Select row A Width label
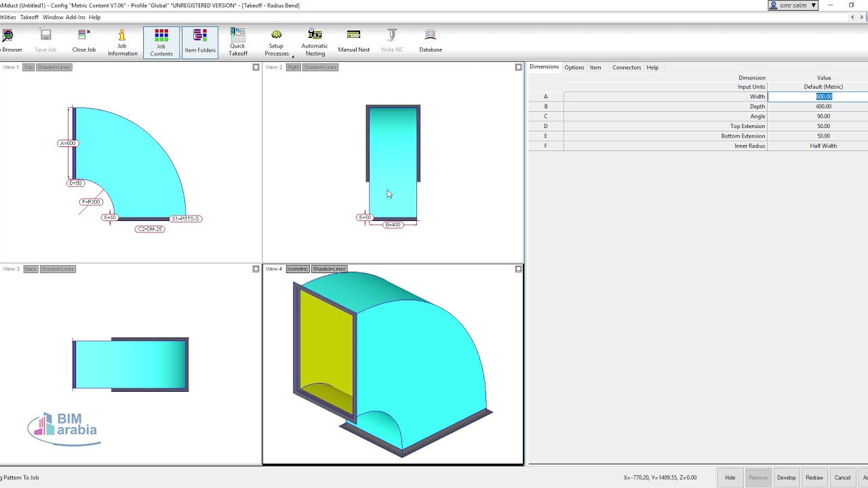868x488 pixels. pos(757,96)
